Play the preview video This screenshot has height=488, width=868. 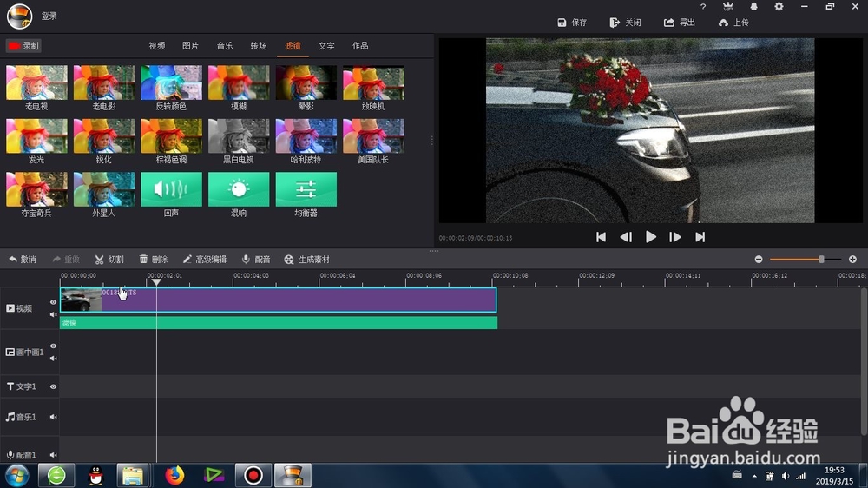(x=651, y=237)
